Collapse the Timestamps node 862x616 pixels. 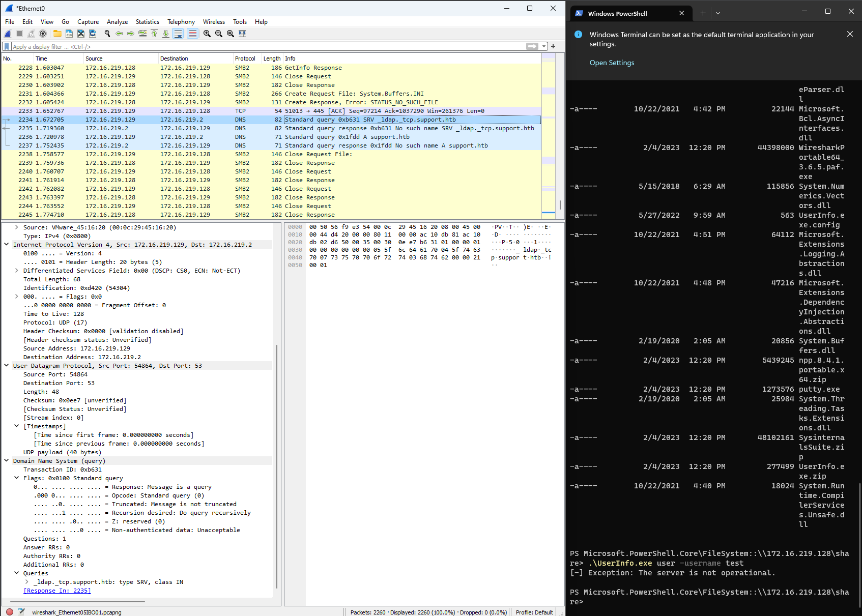click(x=17, y=426)
